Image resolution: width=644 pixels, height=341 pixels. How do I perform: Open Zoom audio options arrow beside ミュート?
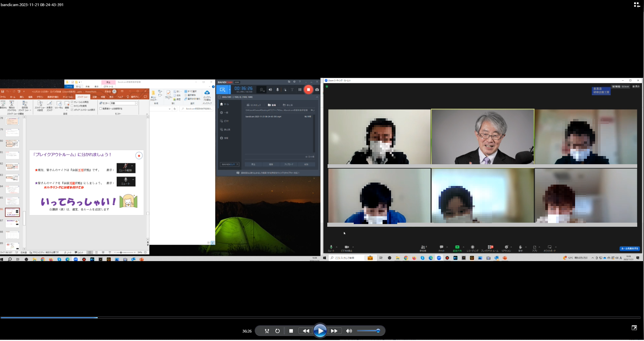337,247
